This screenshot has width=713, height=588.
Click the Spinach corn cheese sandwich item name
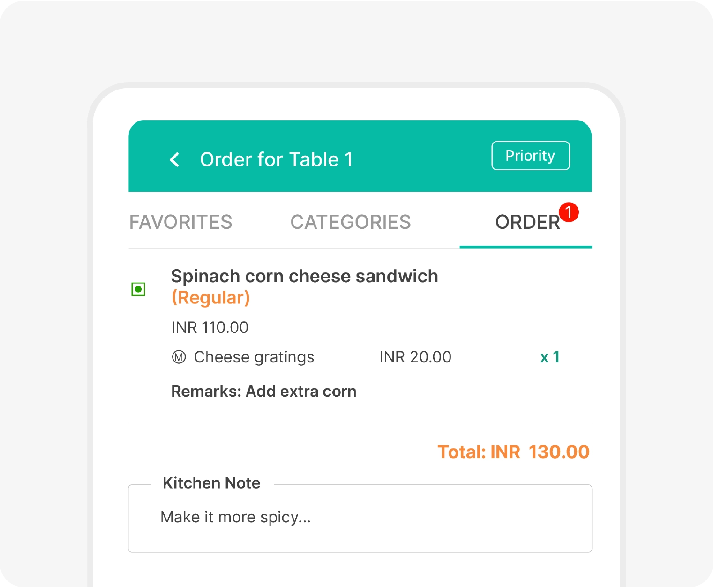(x=305, y=276)
